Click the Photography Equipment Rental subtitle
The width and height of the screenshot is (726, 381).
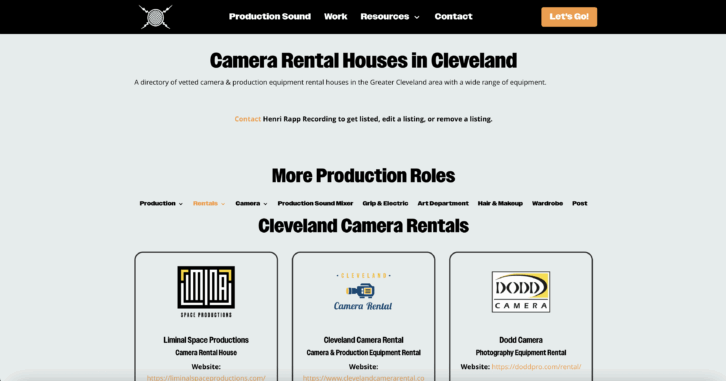point(521,353)
